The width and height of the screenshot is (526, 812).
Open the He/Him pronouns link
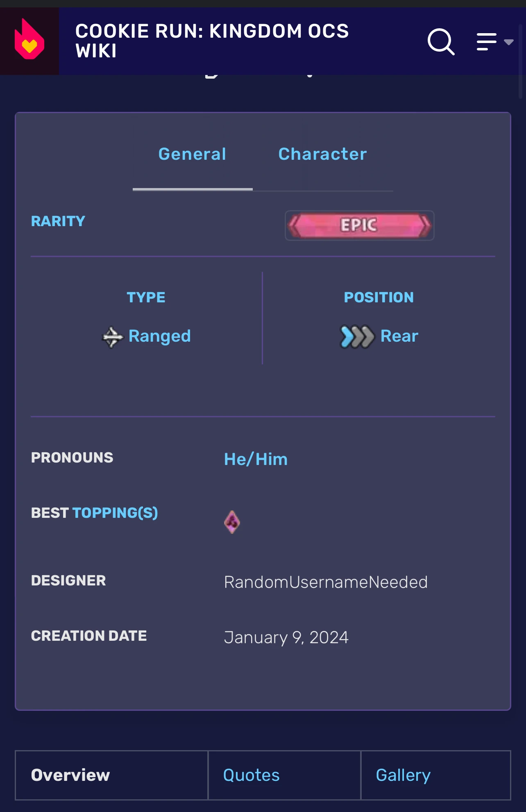click(255, 459)
